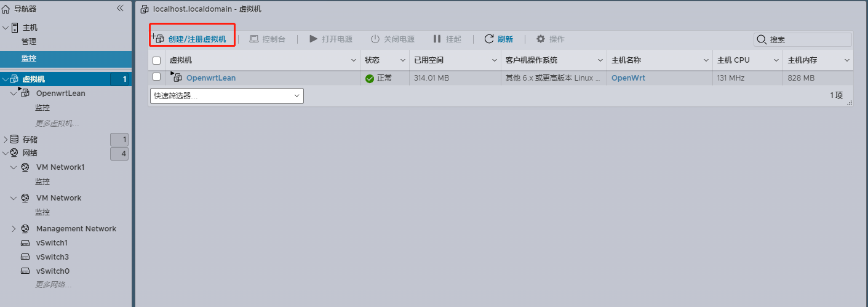Expand the storage (存储) tree node
Image resolution: width=868 pixels, height=307 pixels.
coord(6,140)
